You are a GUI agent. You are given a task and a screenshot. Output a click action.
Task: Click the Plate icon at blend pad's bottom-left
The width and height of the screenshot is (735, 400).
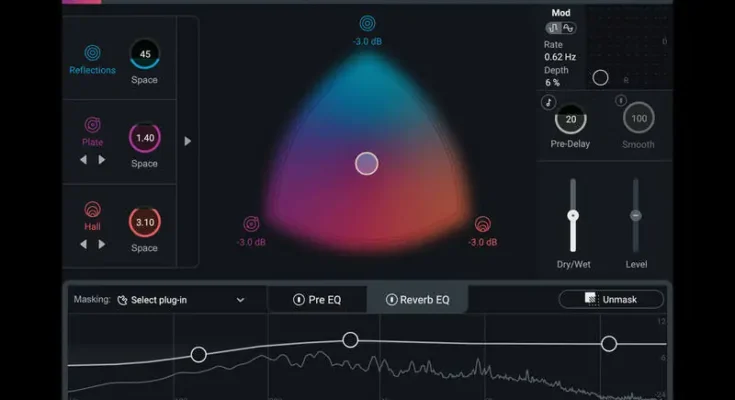[x=251, y=224]
